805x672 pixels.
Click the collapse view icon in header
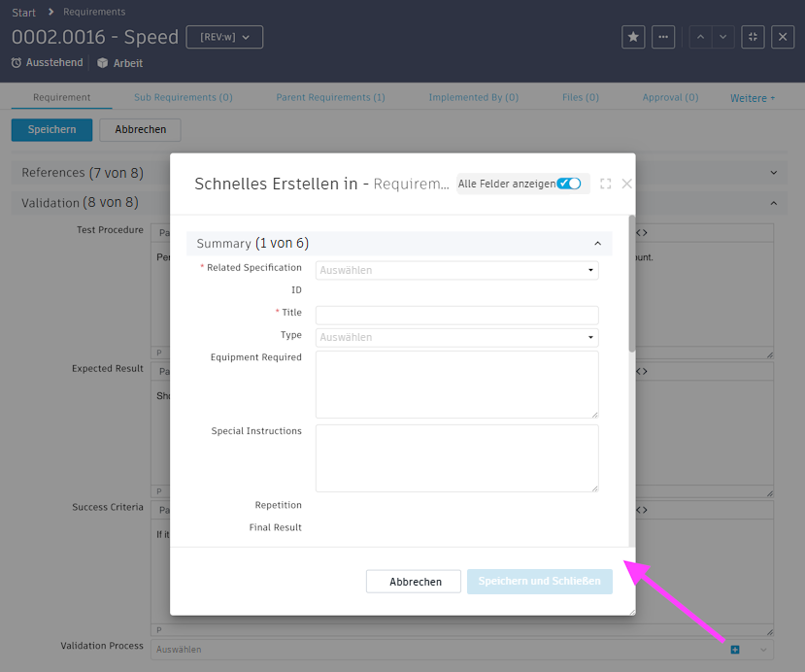coord(753,37)
